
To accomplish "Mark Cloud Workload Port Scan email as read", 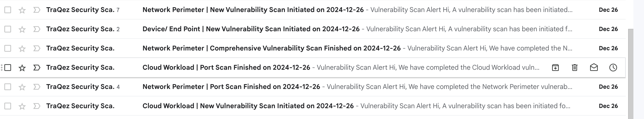I will point(594,68).
